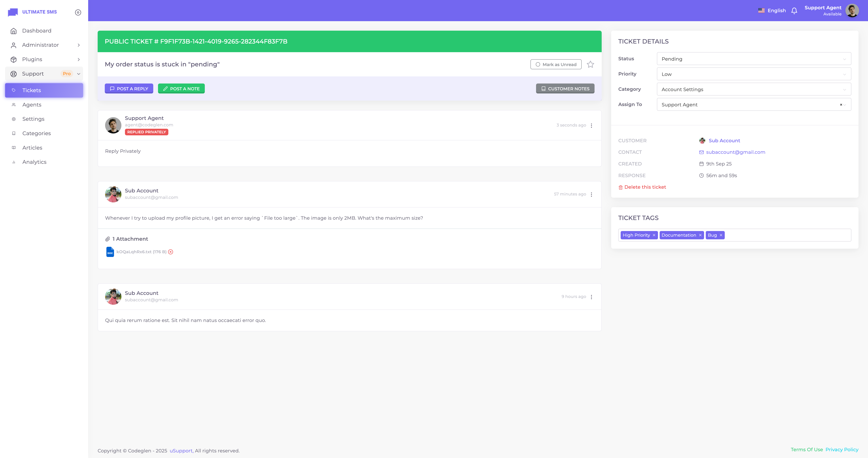
Task: Open options menu on Support Agent reply
Action: 591,126
